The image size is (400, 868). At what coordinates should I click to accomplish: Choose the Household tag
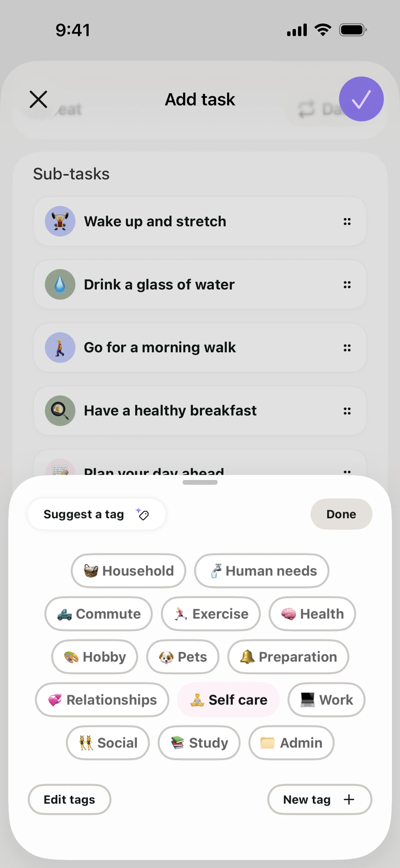click(128, 571)
